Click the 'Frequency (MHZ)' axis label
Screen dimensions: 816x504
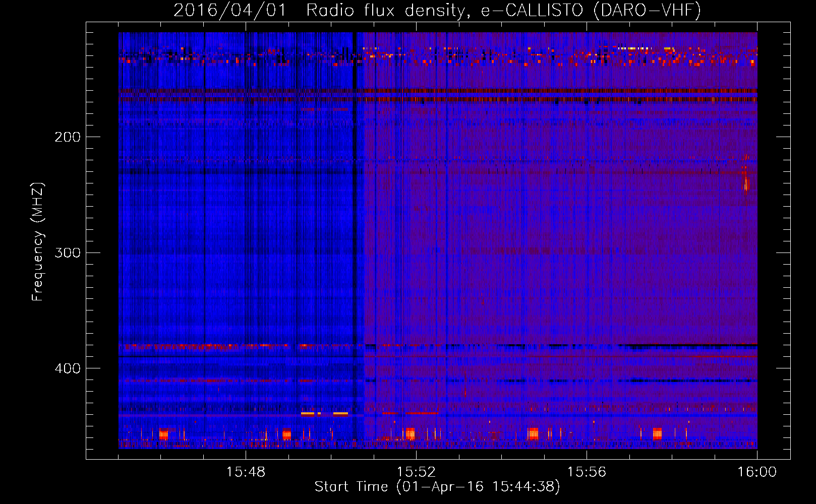[x=38, y=242]
